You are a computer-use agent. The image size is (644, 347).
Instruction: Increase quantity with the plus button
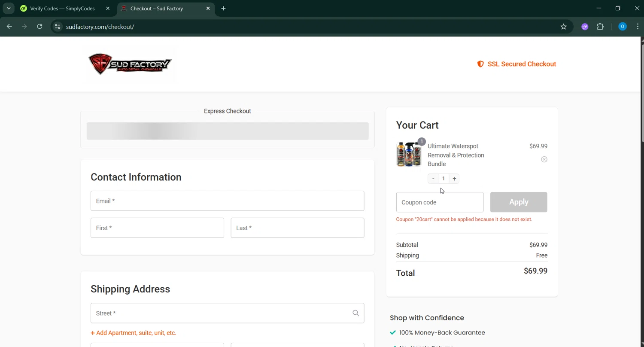point(454,179)
